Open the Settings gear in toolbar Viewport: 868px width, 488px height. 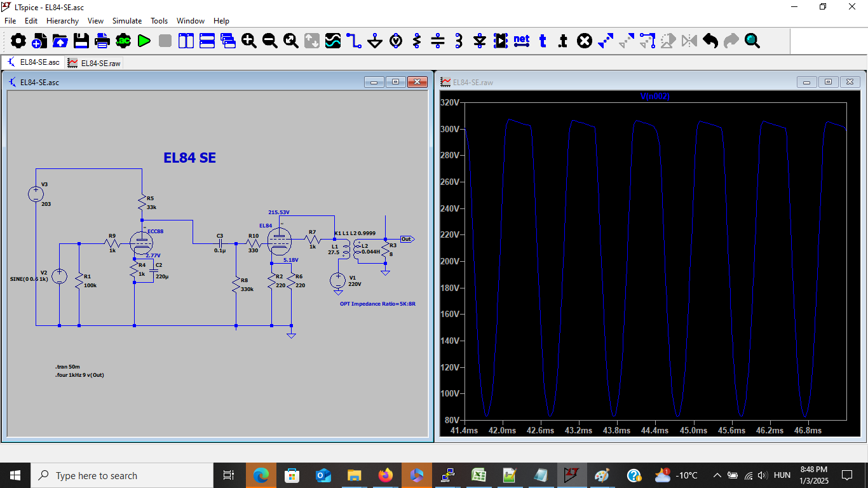(18, 41)
